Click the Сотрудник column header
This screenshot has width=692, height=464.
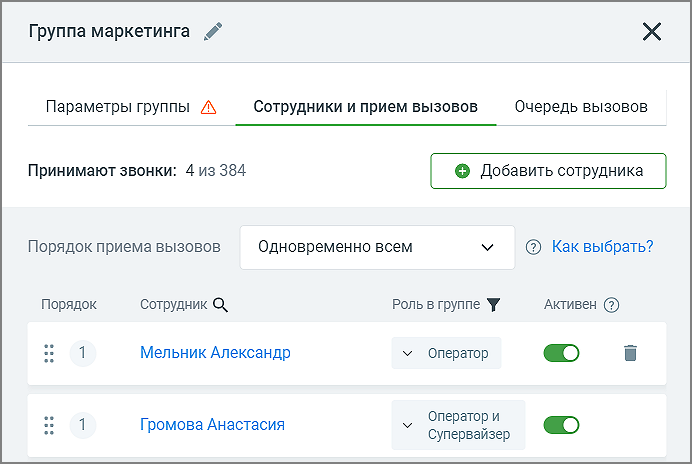pyautogui.click(x=173, y=305)
